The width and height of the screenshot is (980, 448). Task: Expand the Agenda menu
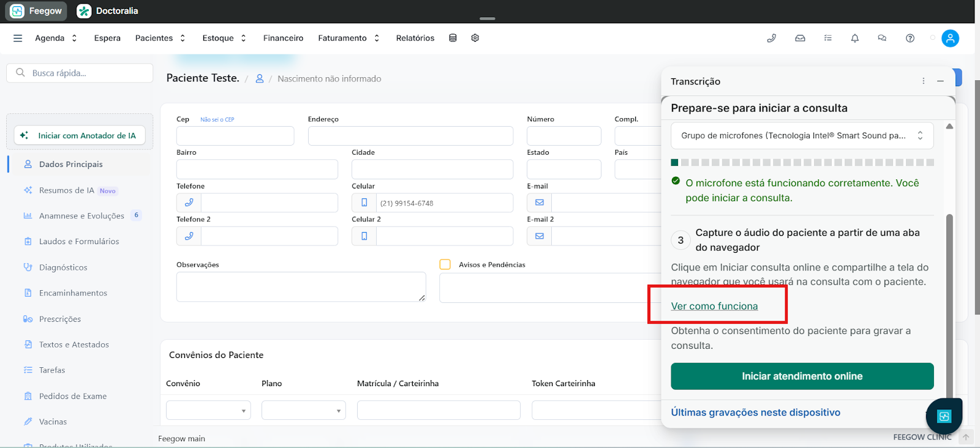point(56,38)
